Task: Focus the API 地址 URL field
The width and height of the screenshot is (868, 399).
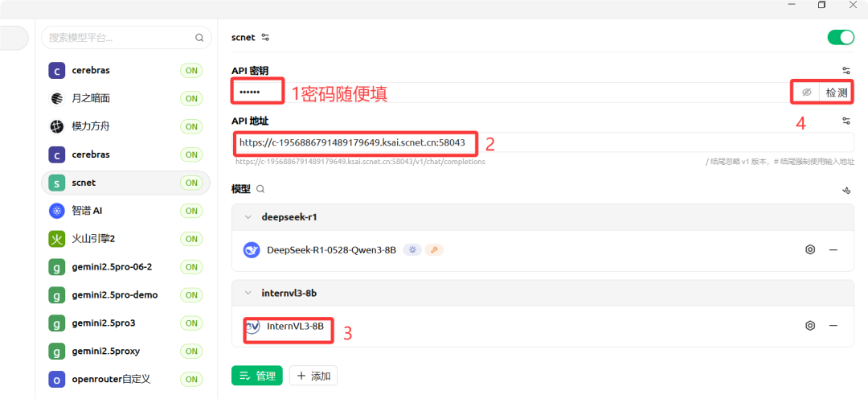Action: pos(542,142)
